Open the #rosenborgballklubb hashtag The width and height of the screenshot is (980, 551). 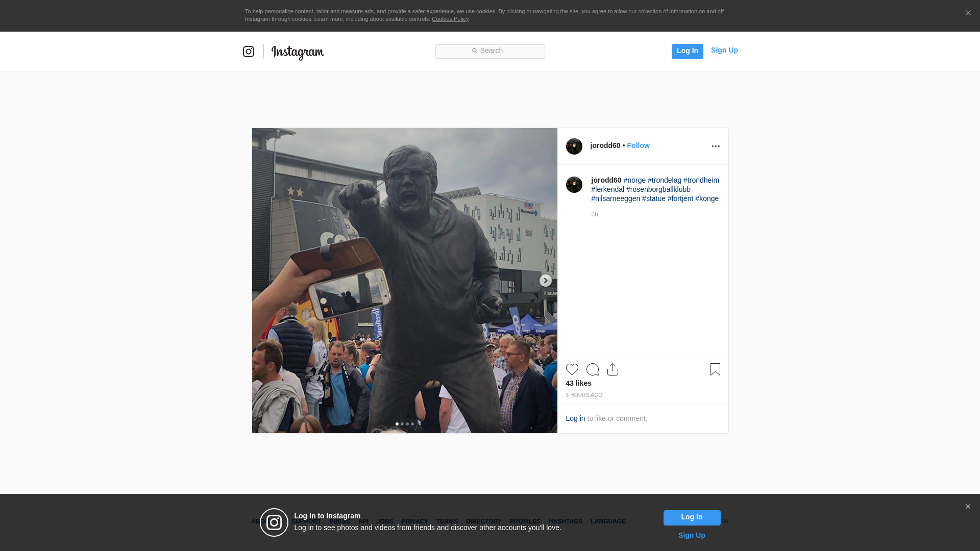point(658,189)
